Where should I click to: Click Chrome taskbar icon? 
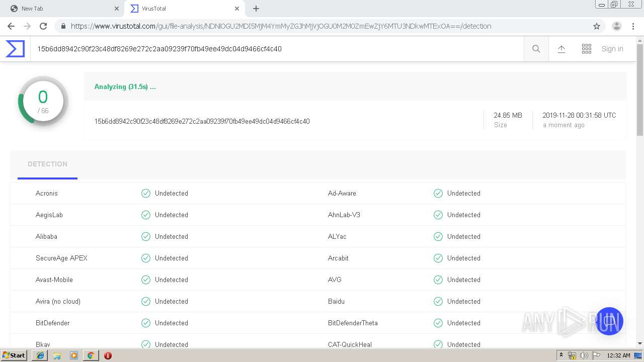coord(91,355)
